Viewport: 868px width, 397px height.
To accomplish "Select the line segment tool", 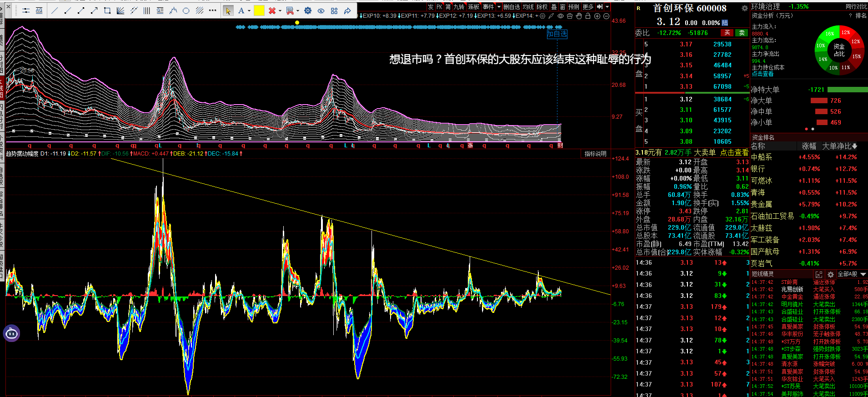I will tap(81, 10).
